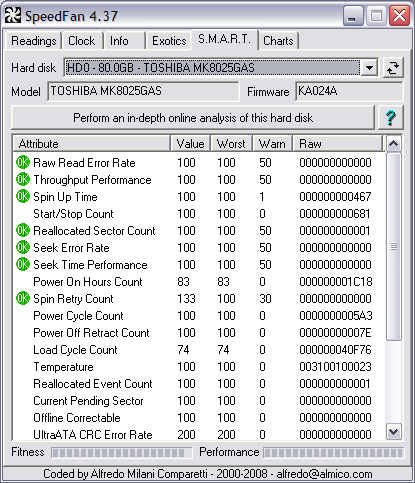Click the Fitness progress bar
Viewport: 415px width, 483px height.
pyautogui.click(x=121, y=453)
